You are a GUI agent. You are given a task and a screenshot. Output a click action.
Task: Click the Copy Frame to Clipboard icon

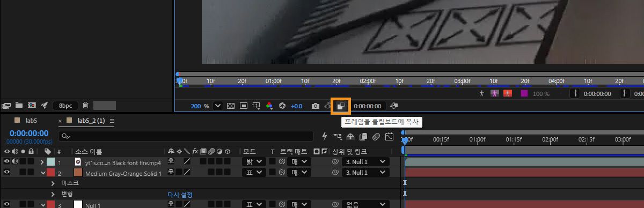pos(341,106)
